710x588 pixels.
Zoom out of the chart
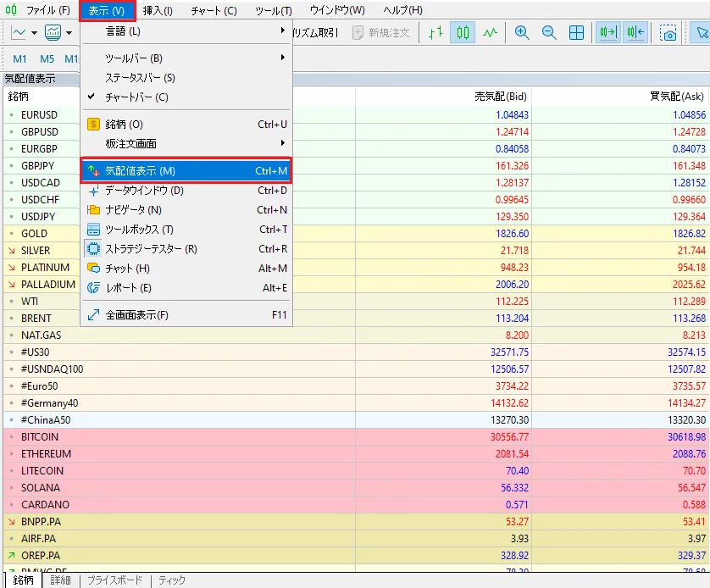549,32
